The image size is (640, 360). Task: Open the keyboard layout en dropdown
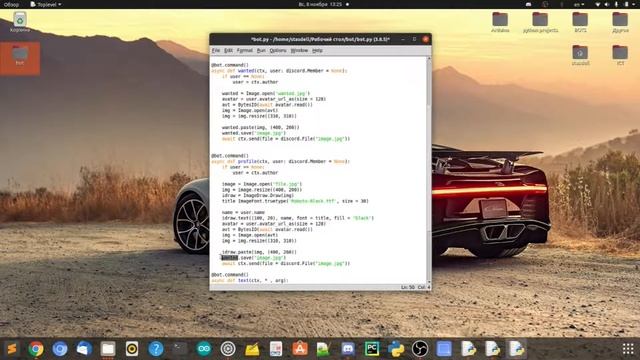[579, 4]
